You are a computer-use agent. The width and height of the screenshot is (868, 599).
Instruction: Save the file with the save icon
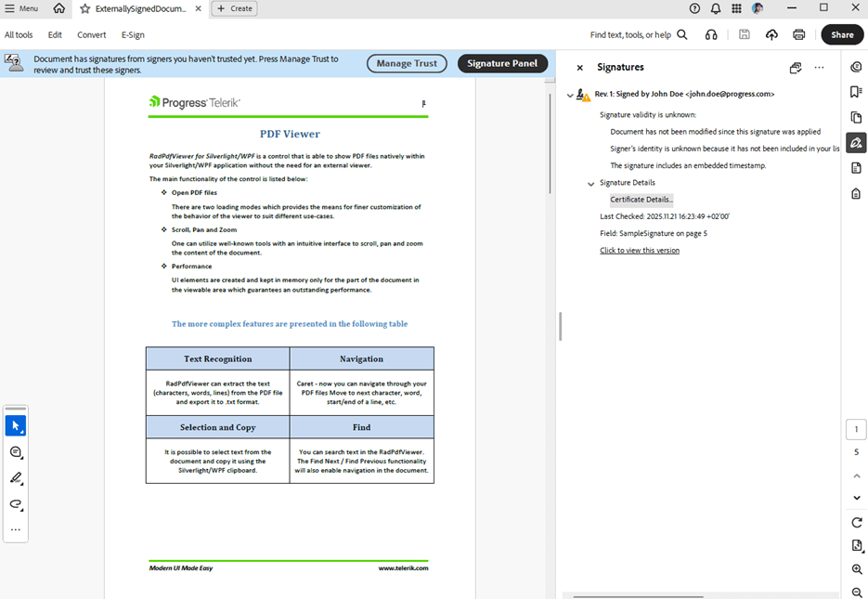tap(744, 33)
